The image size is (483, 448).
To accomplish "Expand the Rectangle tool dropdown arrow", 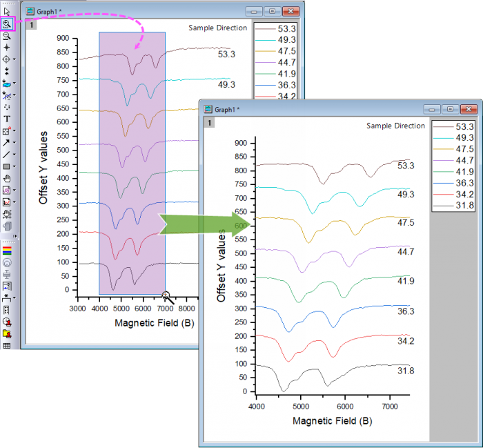I will click(13, 166).
